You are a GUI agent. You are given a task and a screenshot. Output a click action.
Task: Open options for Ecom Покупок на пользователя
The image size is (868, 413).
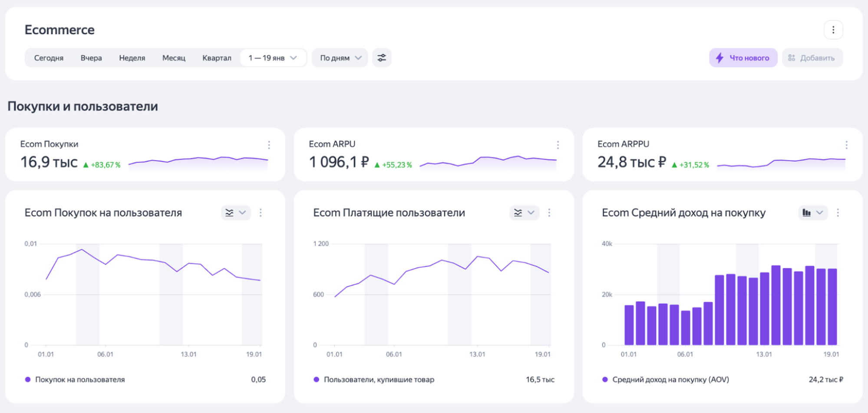point(261,213)
